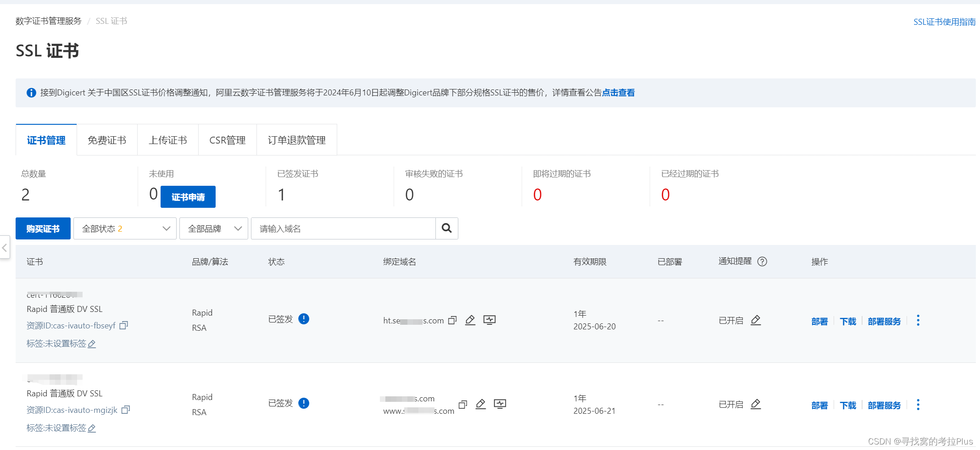Viewport: 980px width, 450px height.
Task: Switch to 订单退款管理 tab
Action: click(297, 140)
